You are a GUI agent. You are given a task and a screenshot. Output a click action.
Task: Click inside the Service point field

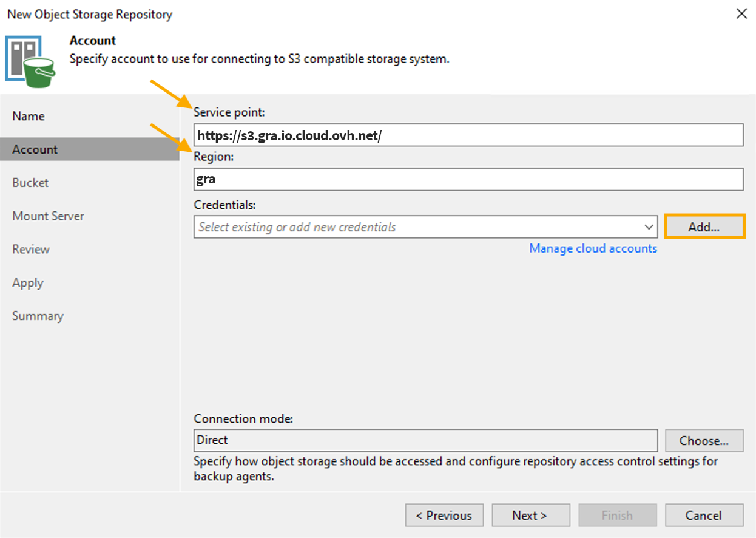tap(468, 135)
